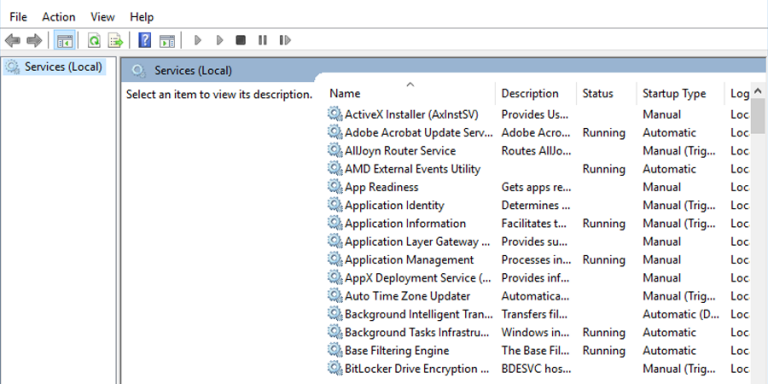This screenshot has height=384, width=768.
Task: Click the Export List toolbar icon
Action: (116, 41)
